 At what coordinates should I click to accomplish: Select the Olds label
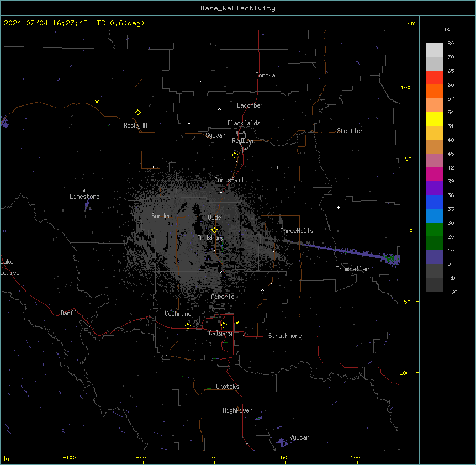[x=214, y=218]
